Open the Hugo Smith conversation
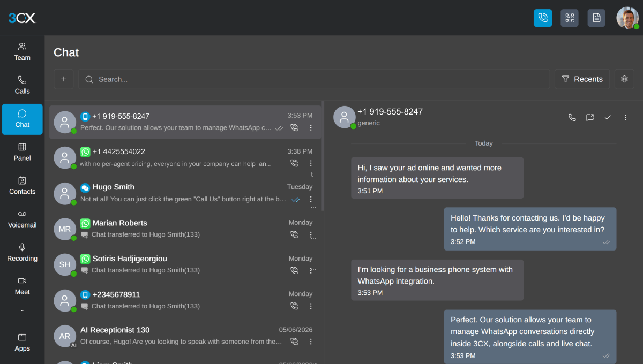The image size is (643, 364). coord(185,193)
